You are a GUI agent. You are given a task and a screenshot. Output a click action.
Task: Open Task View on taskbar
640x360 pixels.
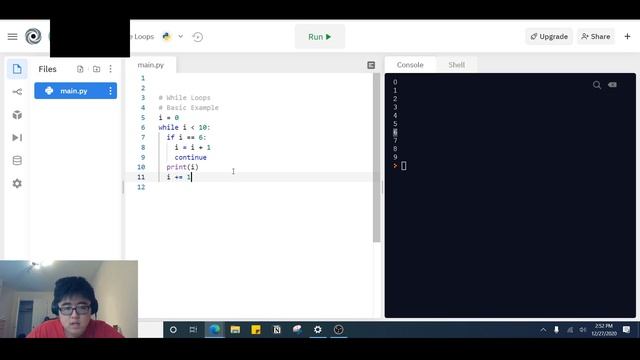tap(193, 329)
